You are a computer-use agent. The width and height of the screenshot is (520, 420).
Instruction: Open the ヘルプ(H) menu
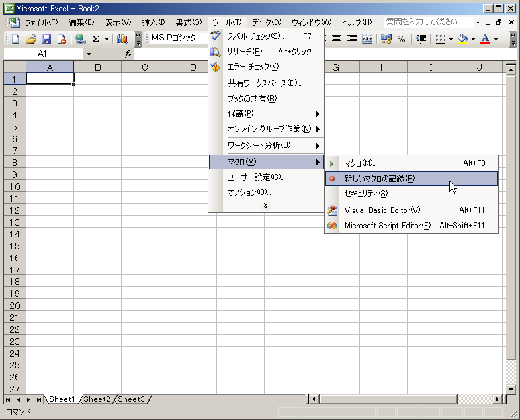pyautogui.click(x=357, y=22)
